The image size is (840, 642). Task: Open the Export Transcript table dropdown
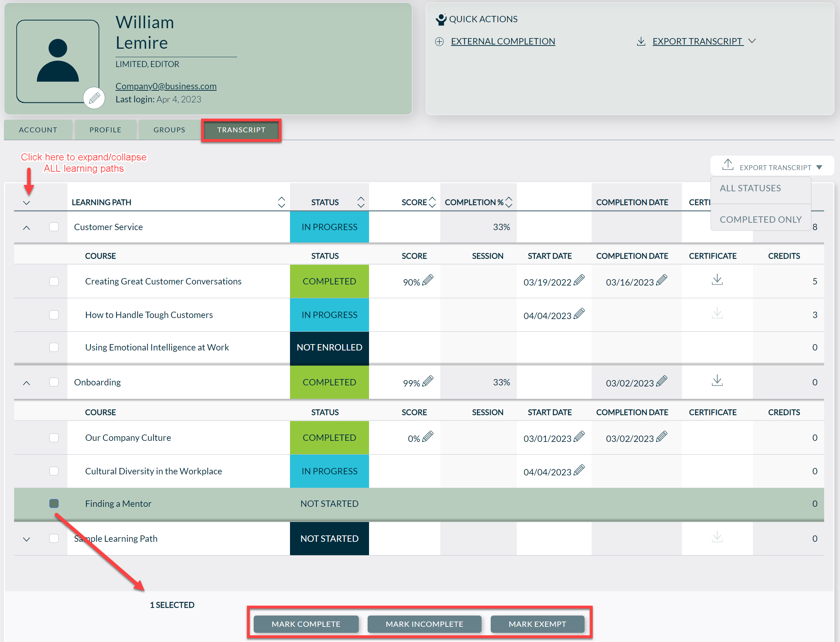coord(772,166)
